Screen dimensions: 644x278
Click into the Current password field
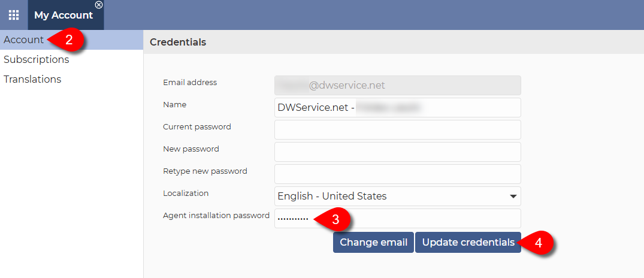tap(397, 129)
